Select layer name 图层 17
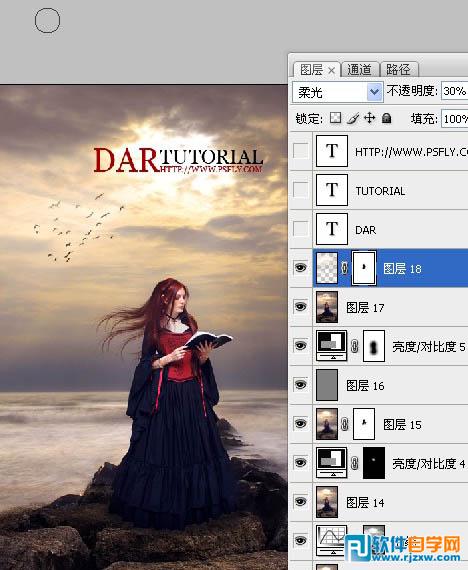 [x=365, y=308]
